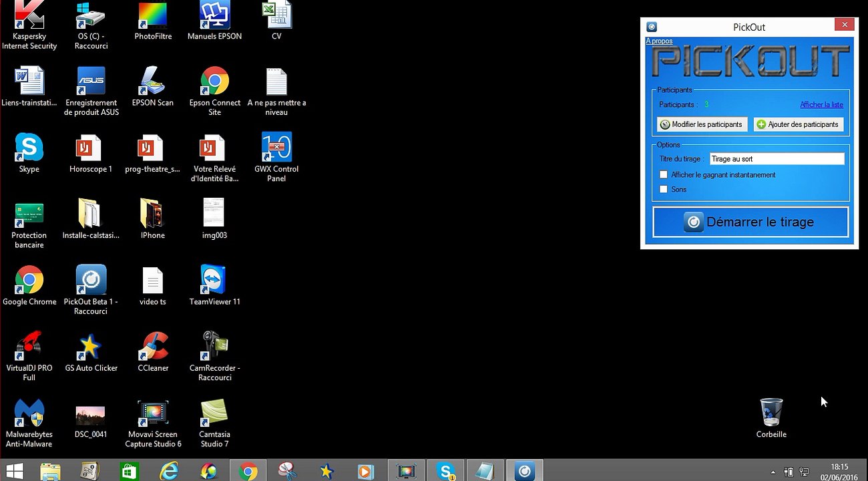Select the EPSON Scan desktop icon
The height and width of the screenshot is (481, 868).
point(153,87)
